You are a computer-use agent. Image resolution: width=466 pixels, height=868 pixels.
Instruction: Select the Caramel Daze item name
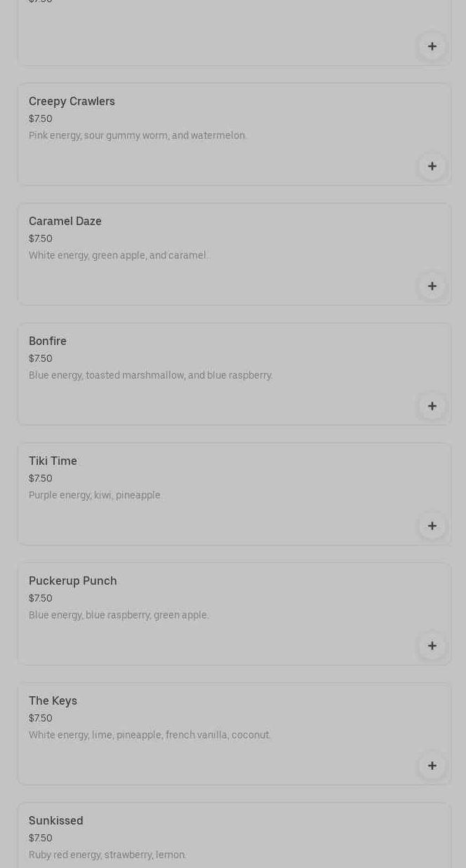coord(65,221)
